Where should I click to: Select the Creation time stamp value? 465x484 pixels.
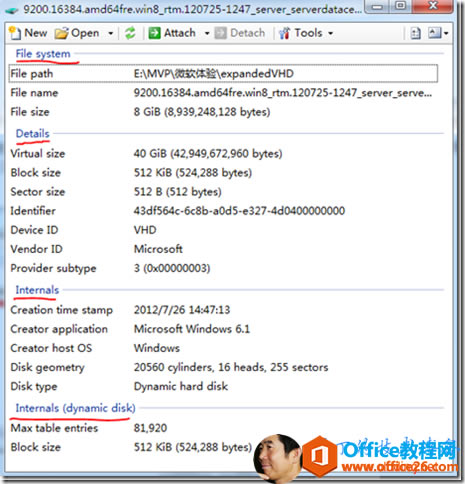[x=182, y=310]
